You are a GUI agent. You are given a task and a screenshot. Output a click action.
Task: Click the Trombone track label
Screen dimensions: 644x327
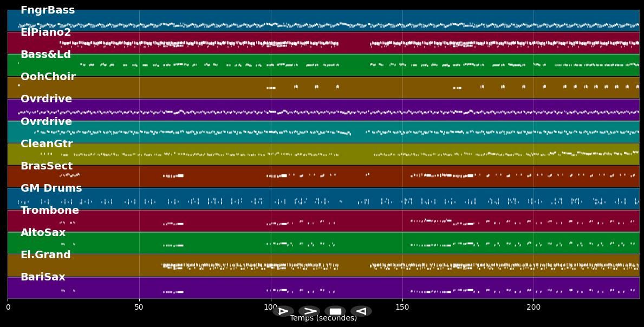point(49,211)
